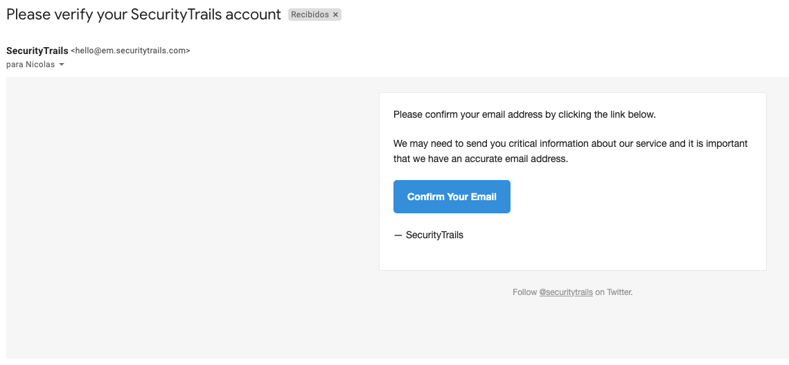Click the 'Please confirm your email address' sentence

524,114
